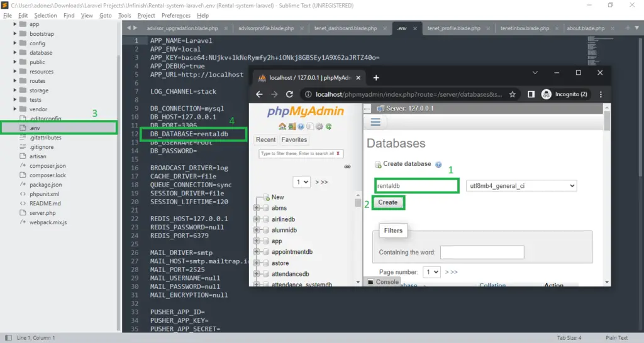Viewport: 644px width, 343px height.
Task: Open the Chrome three-dot menu
Action: (x=598, y=94)
